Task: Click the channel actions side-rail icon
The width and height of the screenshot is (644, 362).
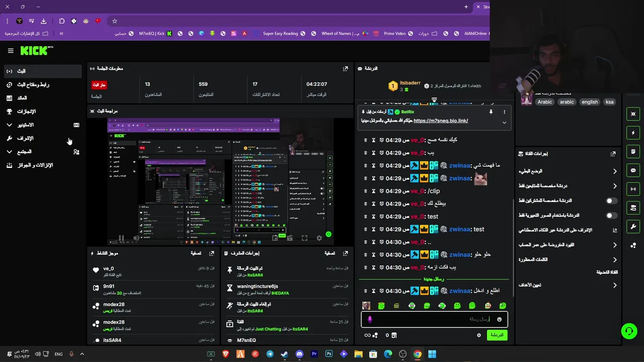Action: pos(633,208)
